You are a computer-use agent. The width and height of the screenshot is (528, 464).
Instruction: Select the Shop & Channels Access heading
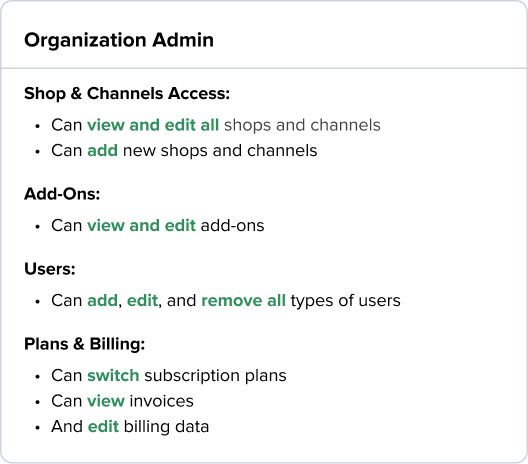pyautogui.click(x=127, y=93)
